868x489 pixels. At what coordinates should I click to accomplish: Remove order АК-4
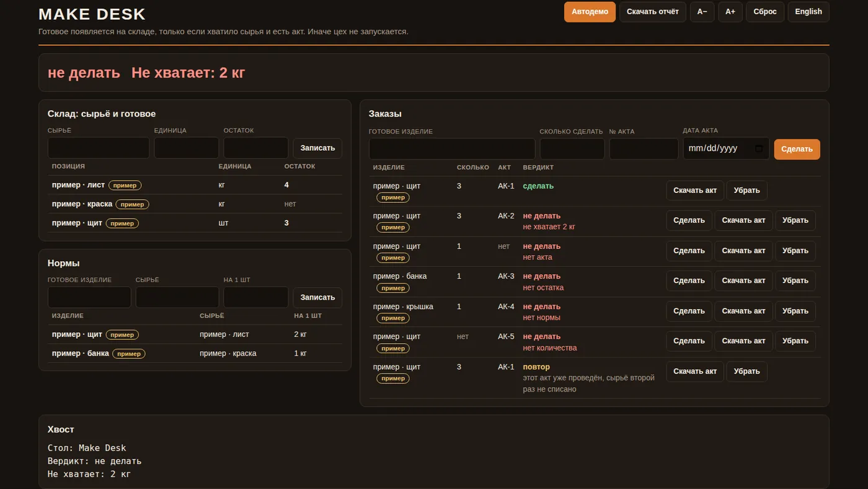(x=795, y=311)
